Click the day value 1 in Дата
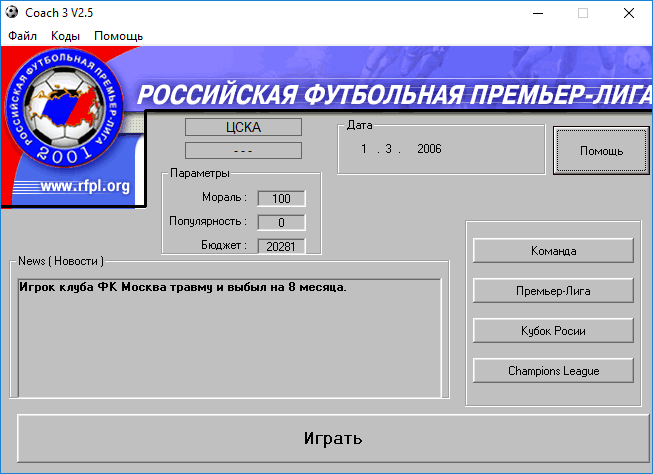 coord(364,149)
